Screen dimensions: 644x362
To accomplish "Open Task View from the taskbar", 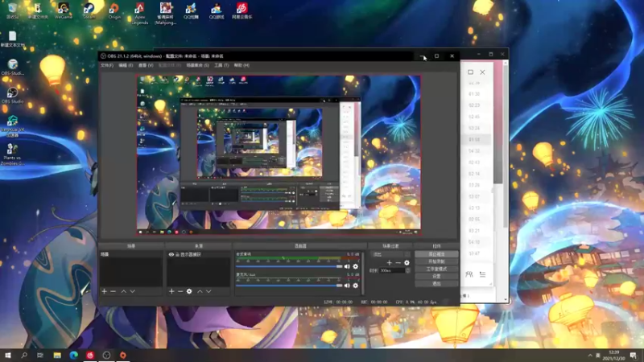I will 39,355.
